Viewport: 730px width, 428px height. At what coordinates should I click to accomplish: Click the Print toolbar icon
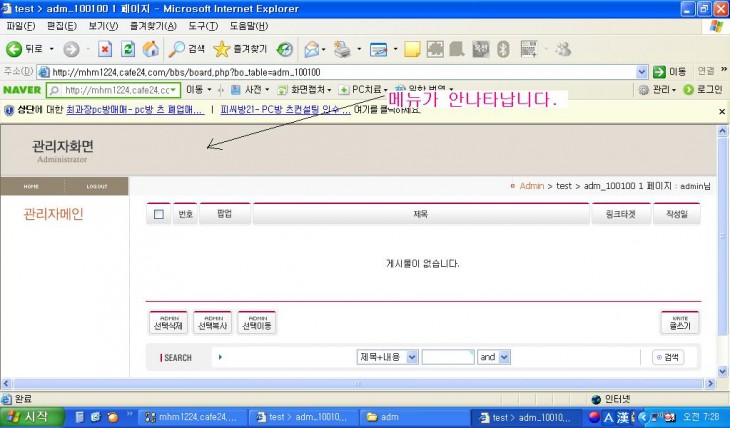pyautogui.click(x=342, y=48)
